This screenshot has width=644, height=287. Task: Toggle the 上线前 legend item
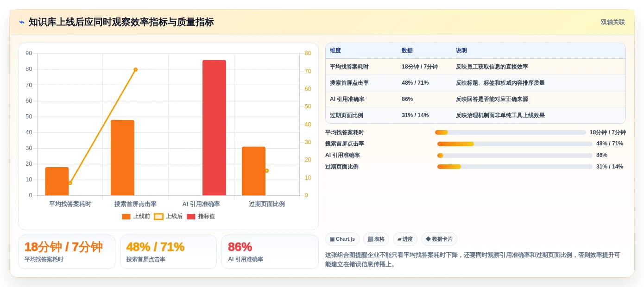click(136, 216)
